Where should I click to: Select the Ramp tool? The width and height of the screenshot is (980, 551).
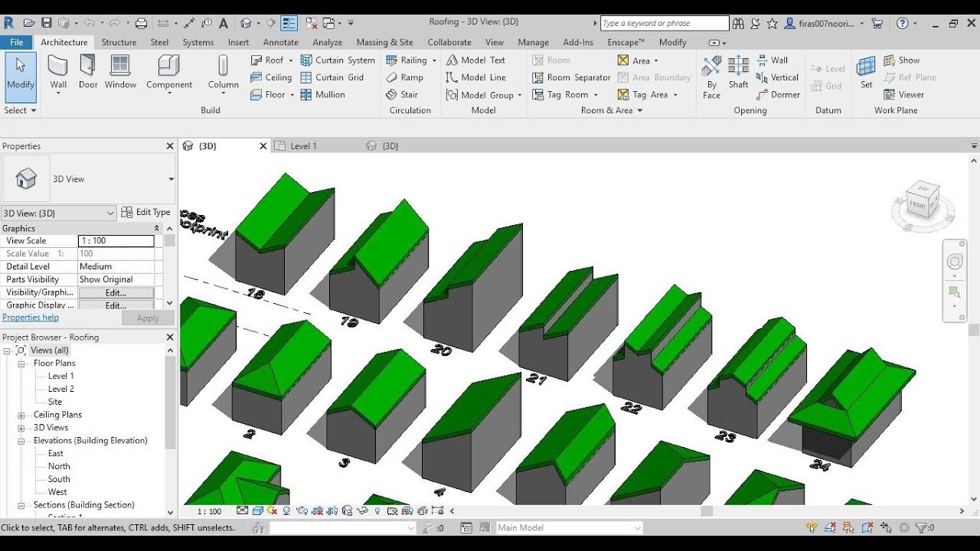point(404,77)
